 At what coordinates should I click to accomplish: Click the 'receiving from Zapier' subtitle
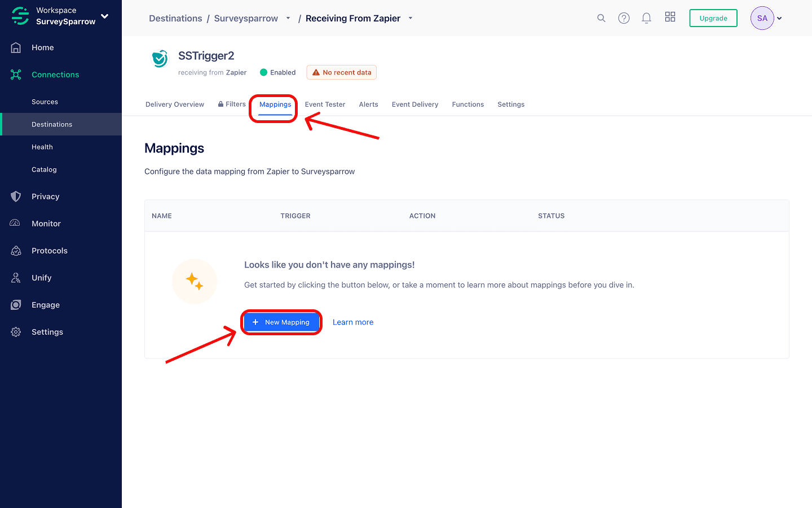213,72
